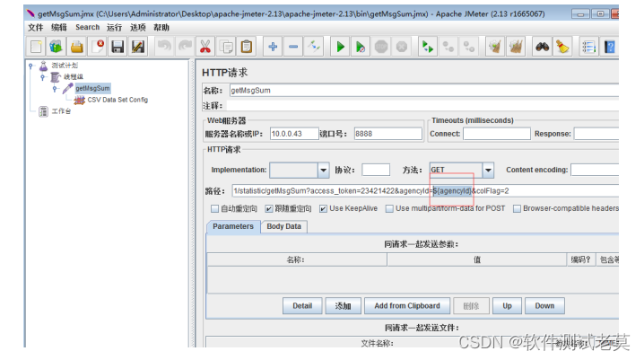Image resolution: width=644 pixels, height=360 pixels.
Task: Switch to the Body Data tab
Action: tap(283, 226)
